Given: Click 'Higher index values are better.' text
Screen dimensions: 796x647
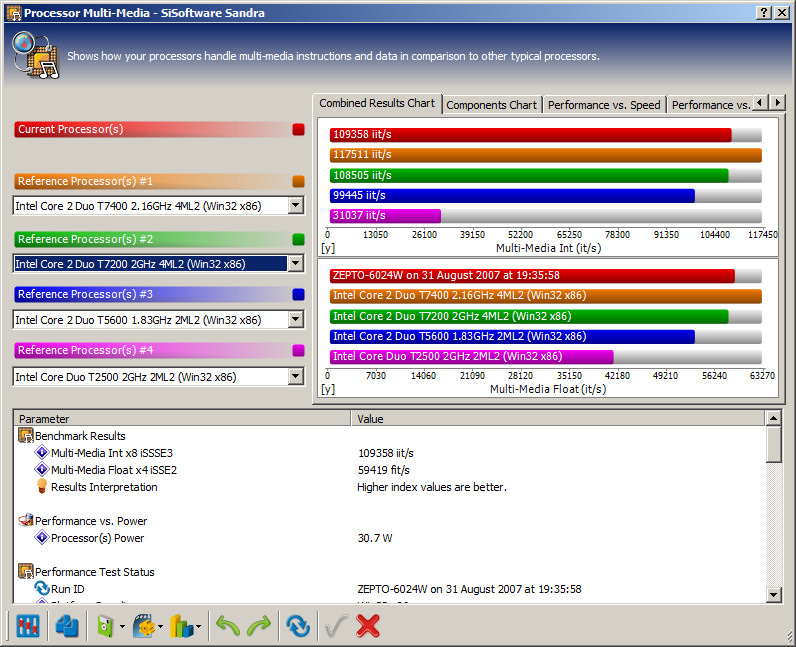Looking at the screenshot, I should click(x=432, y=487).
